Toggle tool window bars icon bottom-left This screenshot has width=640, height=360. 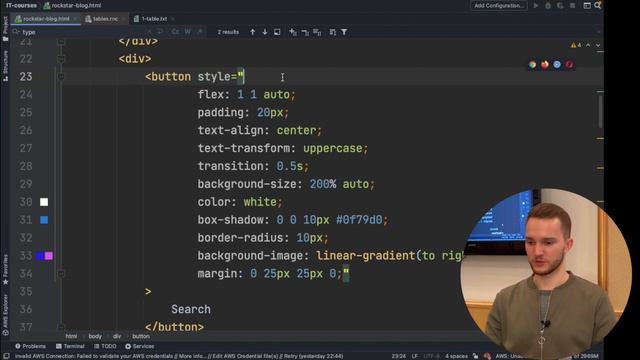pos(6,356)
